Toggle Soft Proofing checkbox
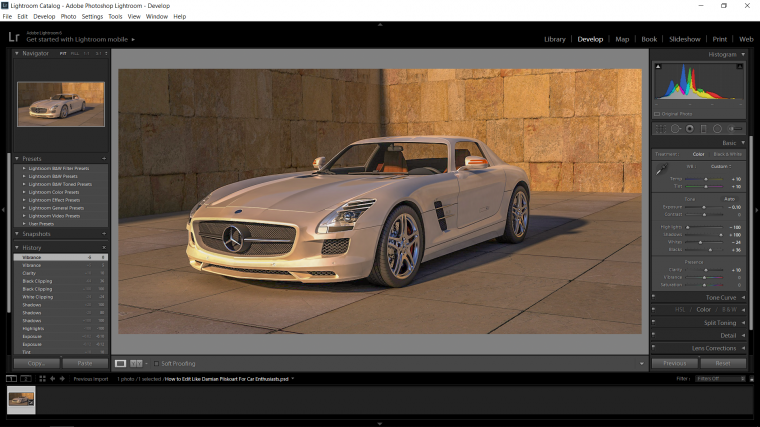The width and height of the screenshot is (760, 427). pos(156,364)
